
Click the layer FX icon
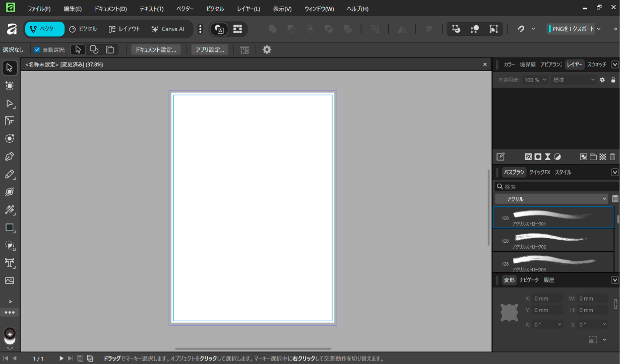[528, 157]
